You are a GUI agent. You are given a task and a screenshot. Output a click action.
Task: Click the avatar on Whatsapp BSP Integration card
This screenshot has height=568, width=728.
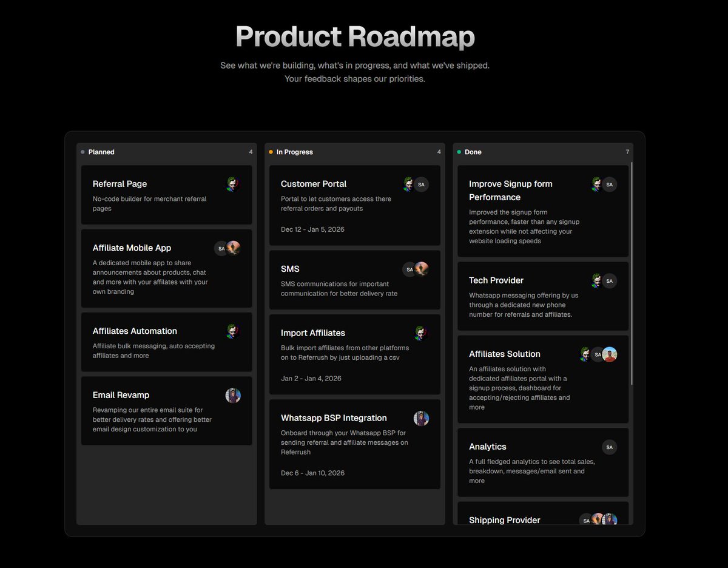coord(421,418)
